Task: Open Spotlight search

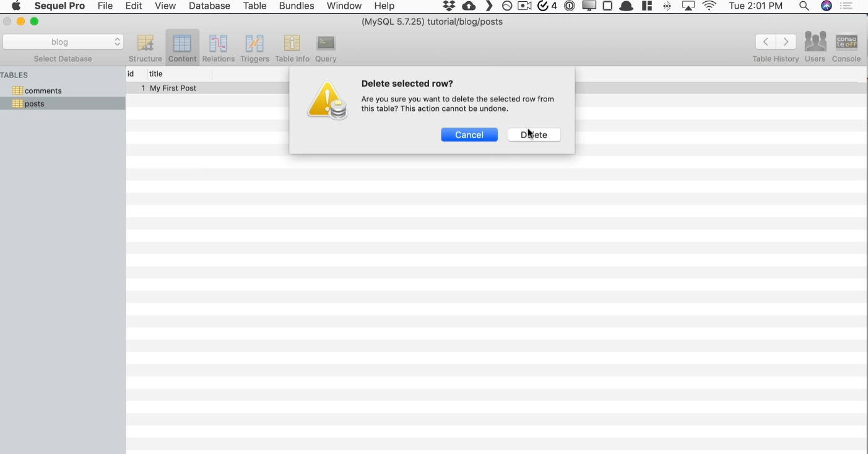Action: tap(804, 6)
